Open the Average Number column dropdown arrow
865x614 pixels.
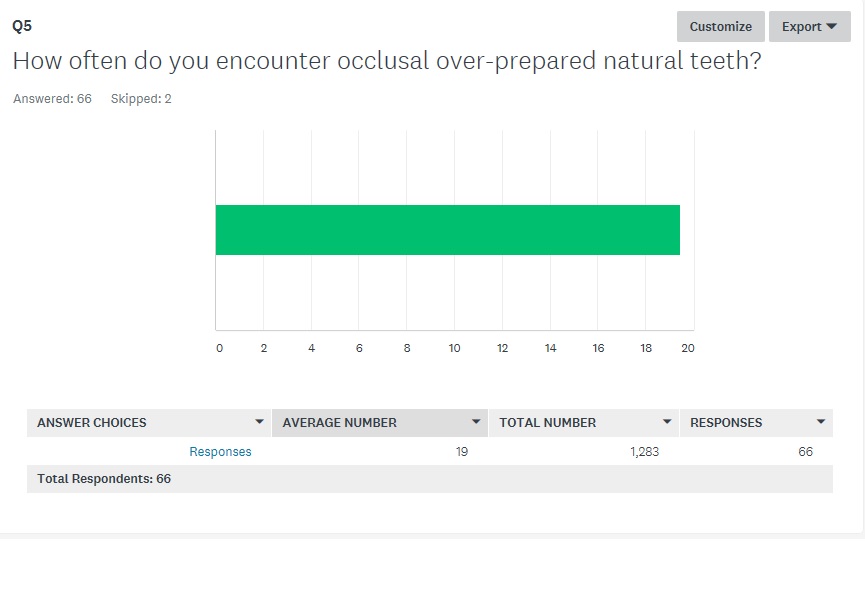pyautogui.click(x=477, y=423)
